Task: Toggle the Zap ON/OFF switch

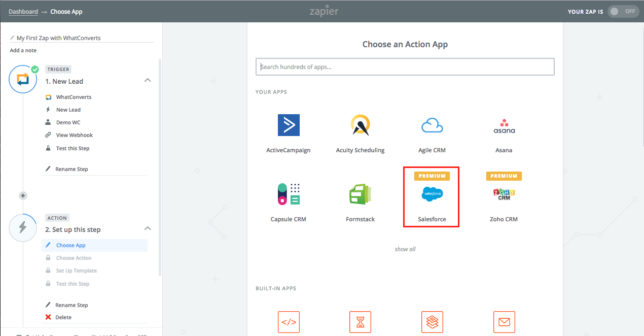Action: (623, 11)
